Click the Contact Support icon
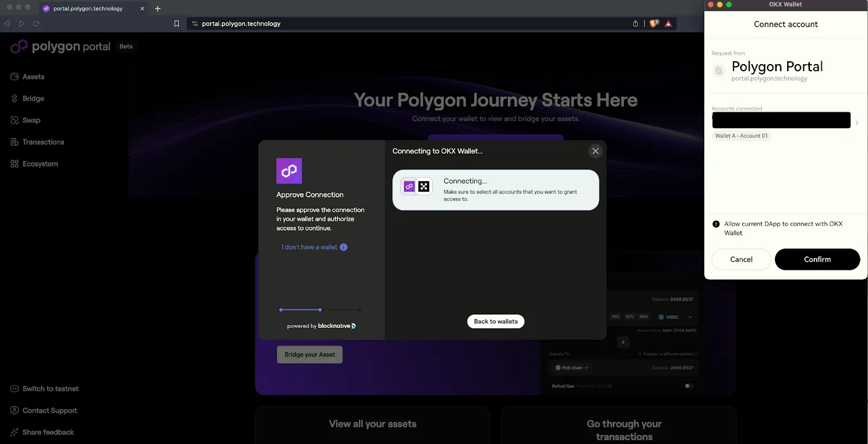Viewport: 868px width, 444px height. coord(15,410)
